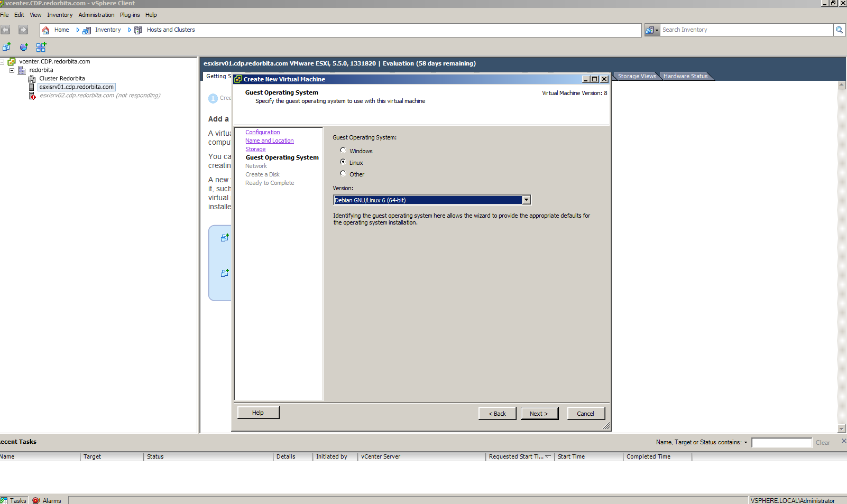
Task: Select the not-responding esxisrv02 host icon
Action: coord(32,96)
